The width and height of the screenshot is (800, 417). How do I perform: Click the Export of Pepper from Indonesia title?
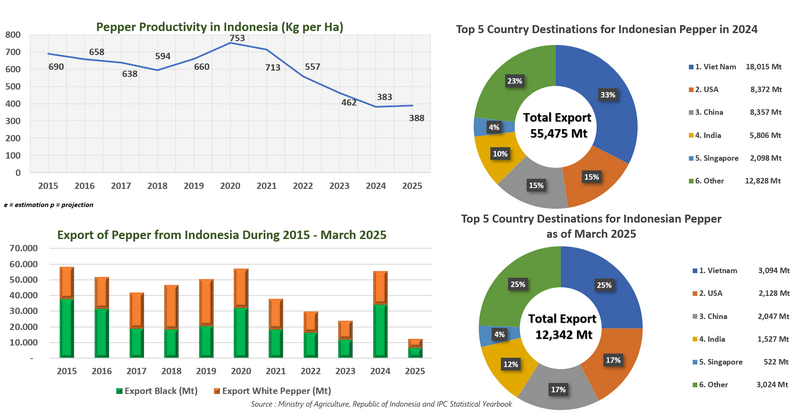pos(194,235)
